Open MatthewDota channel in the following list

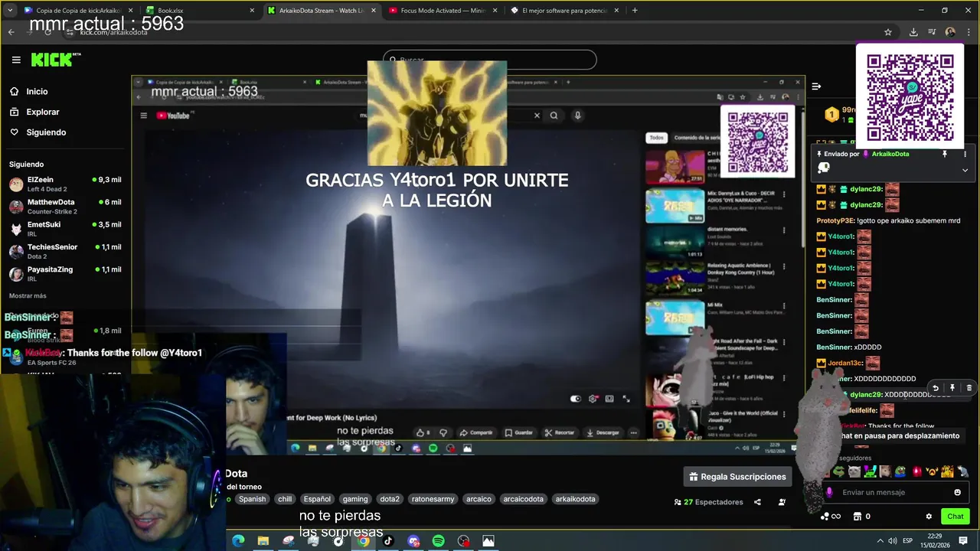click(65, 207)
